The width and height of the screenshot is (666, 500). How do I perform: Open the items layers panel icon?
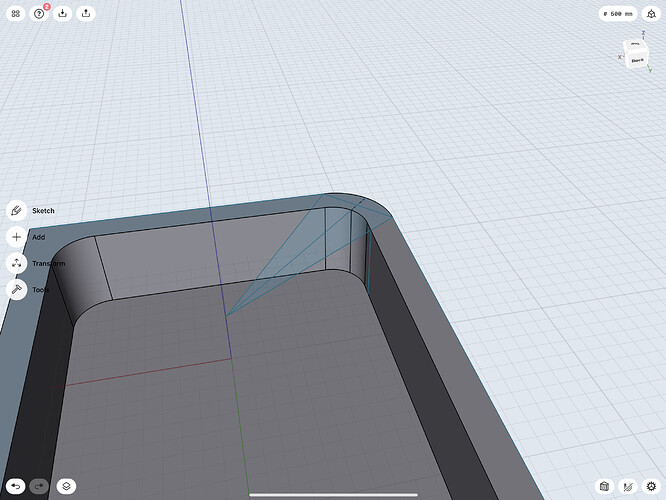pyautogui.click(x=66, y=486)
